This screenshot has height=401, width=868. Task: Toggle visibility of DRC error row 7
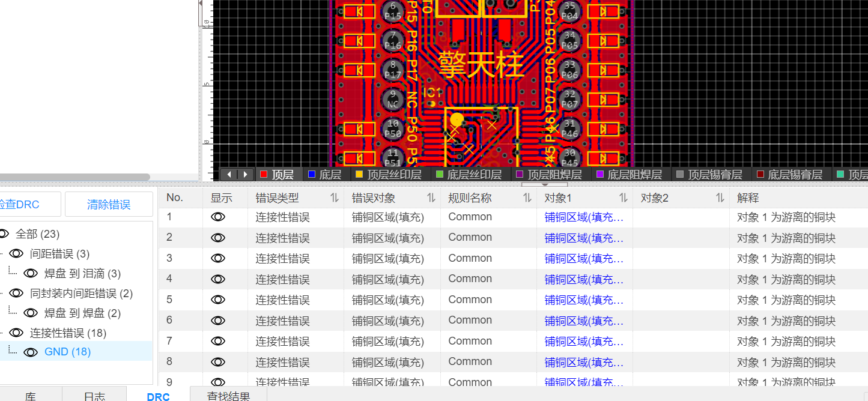tap(218, 342)
